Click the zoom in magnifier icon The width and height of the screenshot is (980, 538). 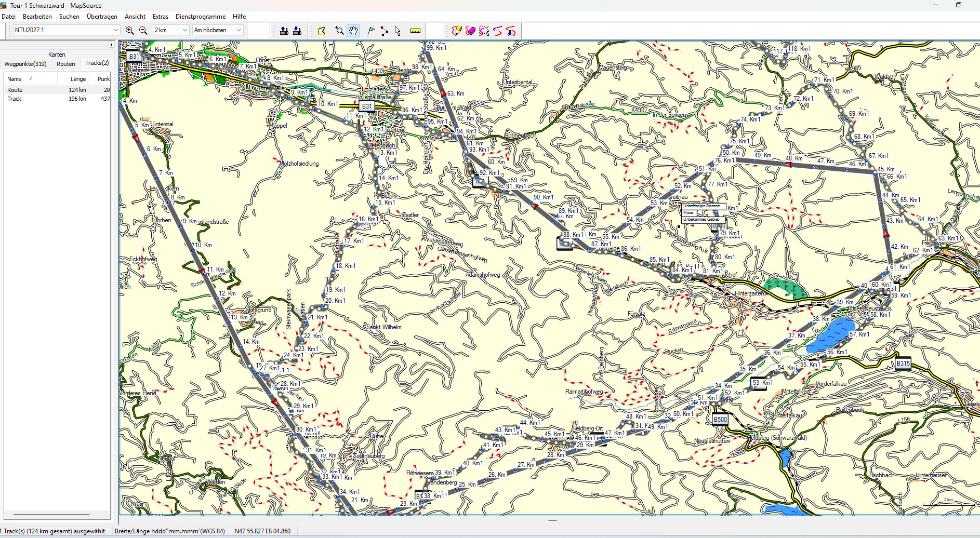coord(130,31)
